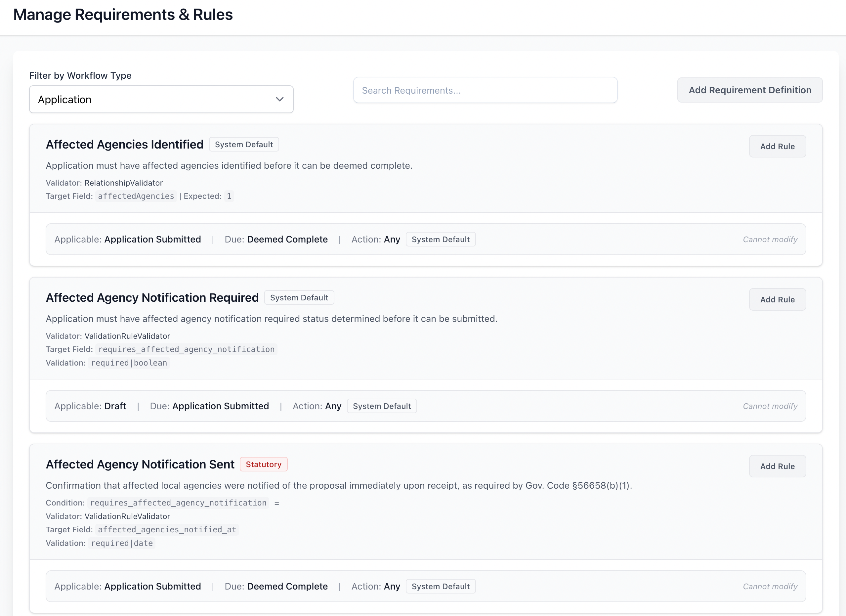This screenshot has width=846, height=616.
Task: Add Rule to Affected Agencies Identified
Action: pos(777,146)
